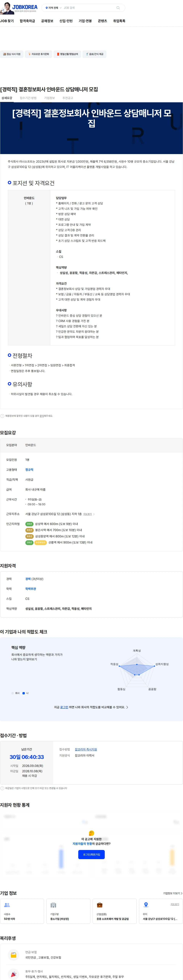Click the 나 blue legend marker
Viewport: 183px width, 980px height.
23,693
